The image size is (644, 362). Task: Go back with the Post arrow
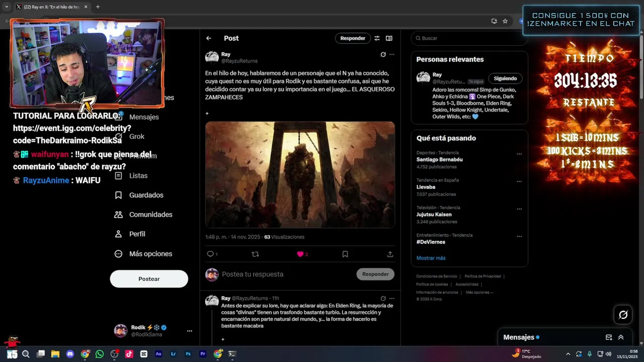coord(208,38)
